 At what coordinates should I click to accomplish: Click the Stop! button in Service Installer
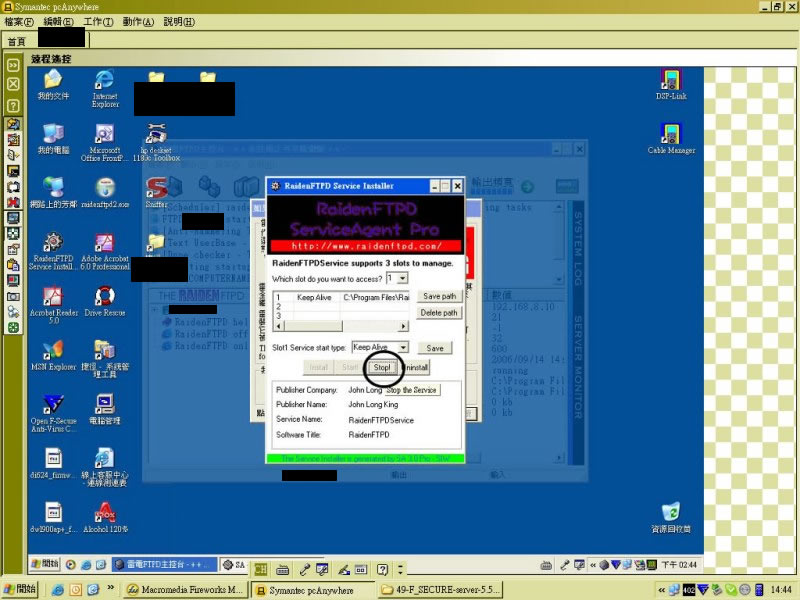click(382, 367)
